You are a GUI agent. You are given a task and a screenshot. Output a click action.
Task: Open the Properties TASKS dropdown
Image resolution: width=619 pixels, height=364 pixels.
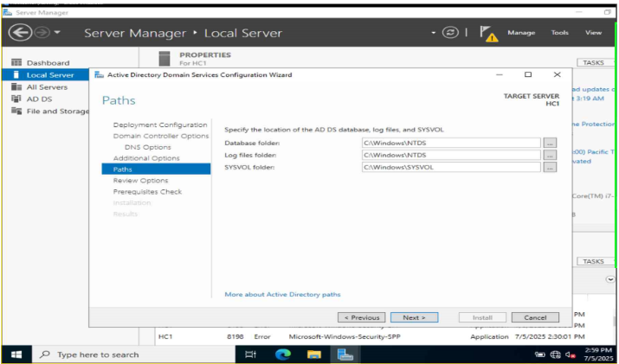[x=596, y=62]
